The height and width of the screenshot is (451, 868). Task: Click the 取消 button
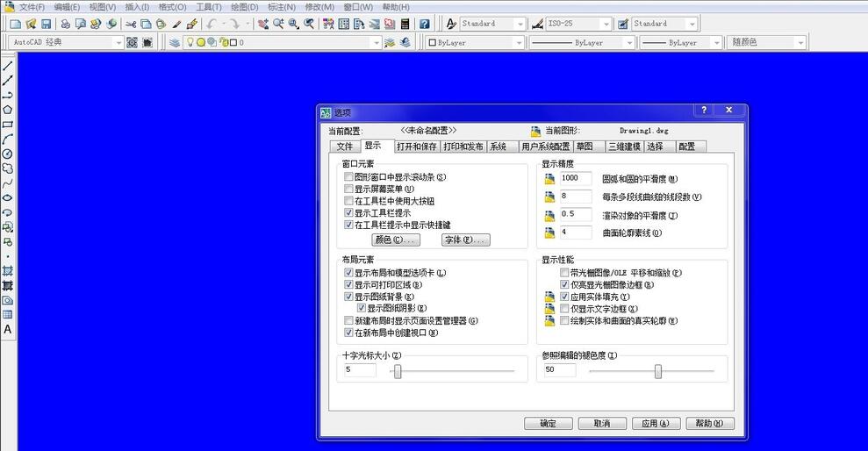tap(602, 424)
